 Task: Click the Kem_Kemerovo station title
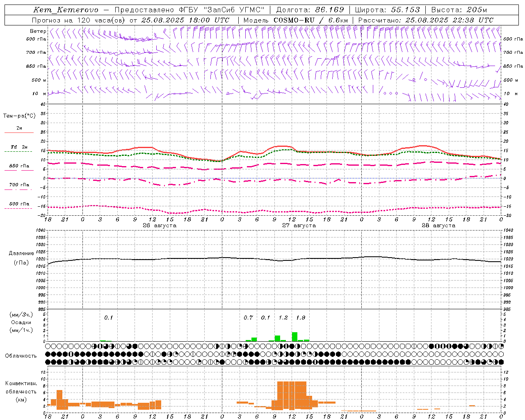66,10
